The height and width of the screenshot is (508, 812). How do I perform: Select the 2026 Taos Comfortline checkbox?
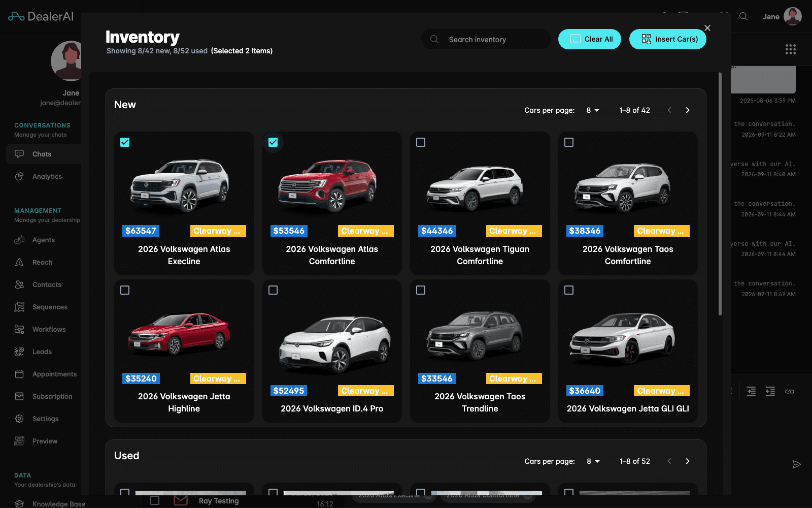pos(569,142)
